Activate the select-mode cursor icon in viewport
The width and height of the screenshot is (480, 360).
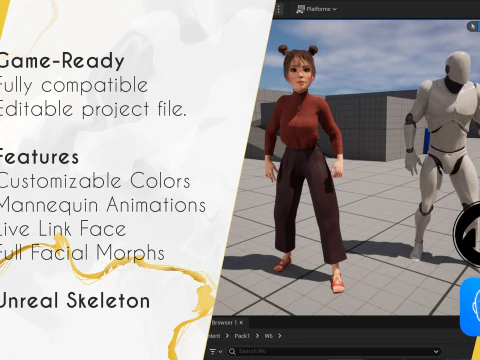coord(473,26)
